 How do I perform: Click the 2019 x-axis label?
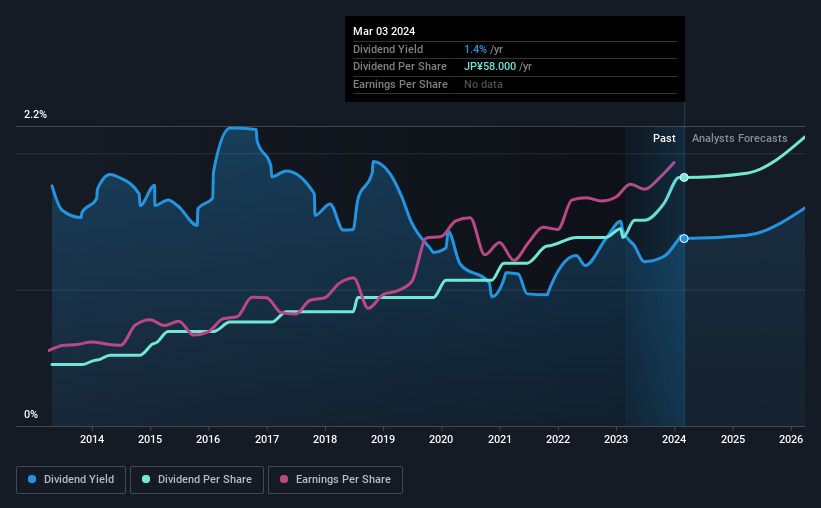tap(383, 439)
